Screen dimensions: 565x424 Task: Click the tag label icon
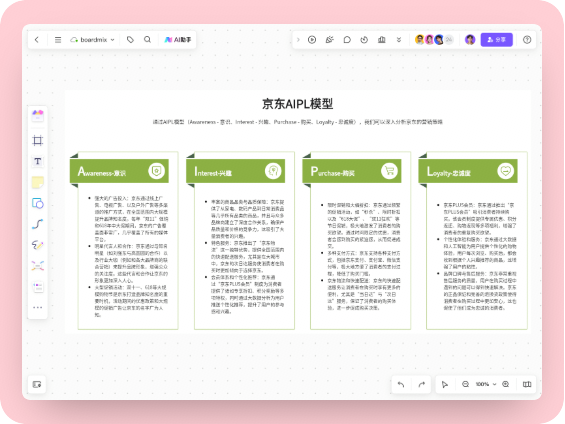130,40
